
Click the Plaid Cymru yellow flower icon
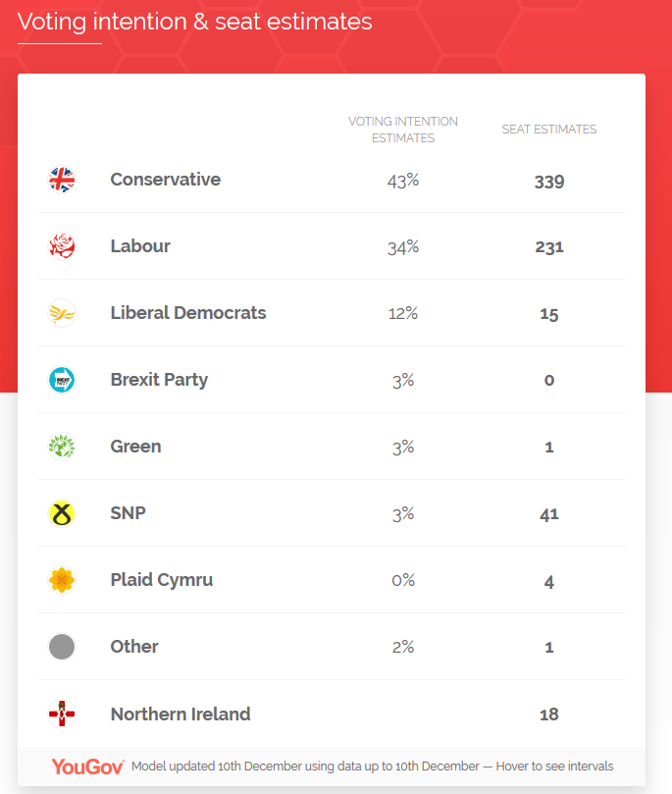click(62, 580)
